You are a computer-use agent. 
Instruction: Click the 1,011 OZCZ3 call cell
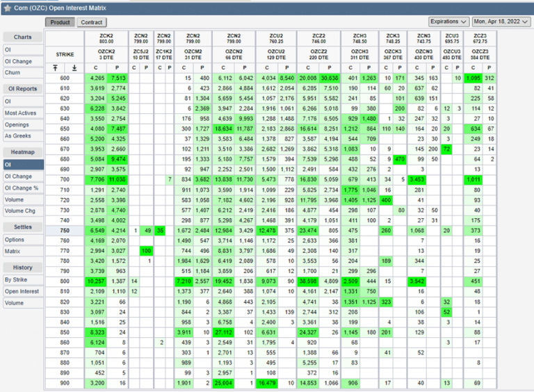473,179
